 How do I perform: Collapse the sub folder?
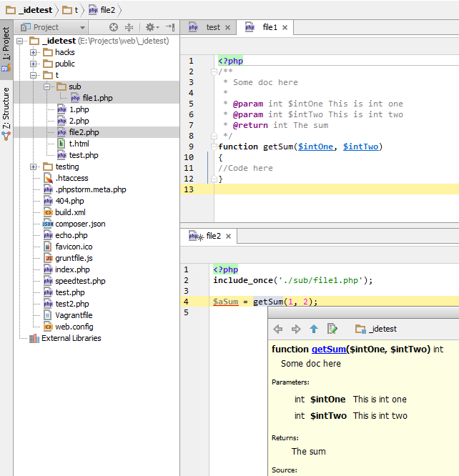46,86
